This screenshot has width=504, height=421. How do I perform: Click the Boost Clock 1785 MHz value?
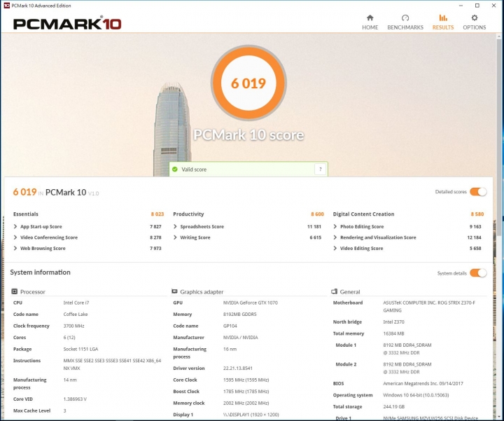pos(246,392)
